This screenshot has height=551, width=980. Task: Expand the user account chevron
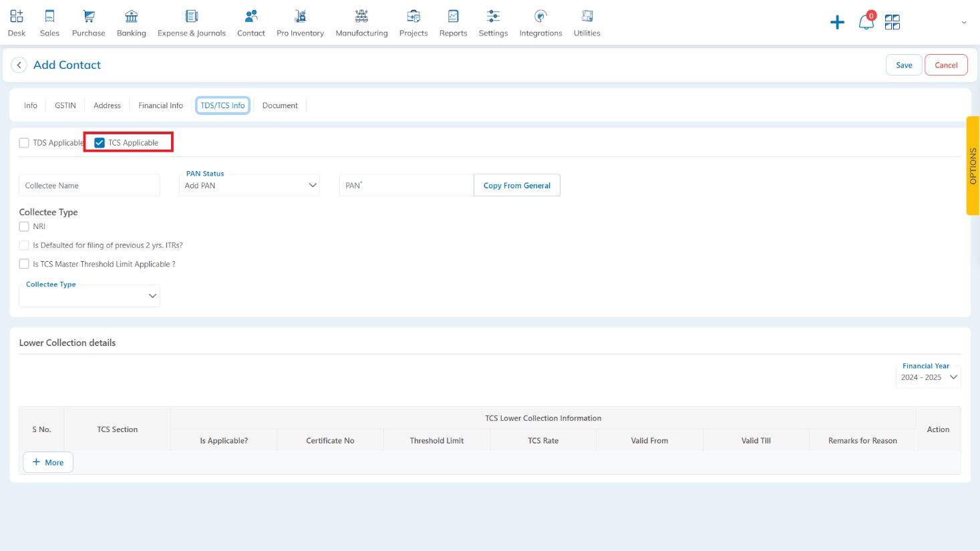click(963, 23)
